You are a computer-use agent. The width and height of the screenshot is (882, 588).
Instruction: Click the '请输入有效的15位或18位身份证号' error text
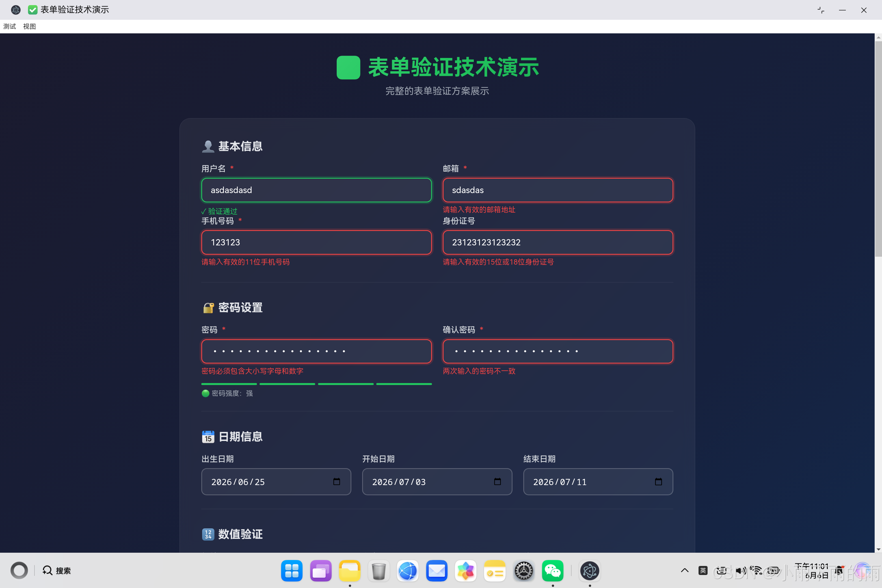tap(498, 262)
